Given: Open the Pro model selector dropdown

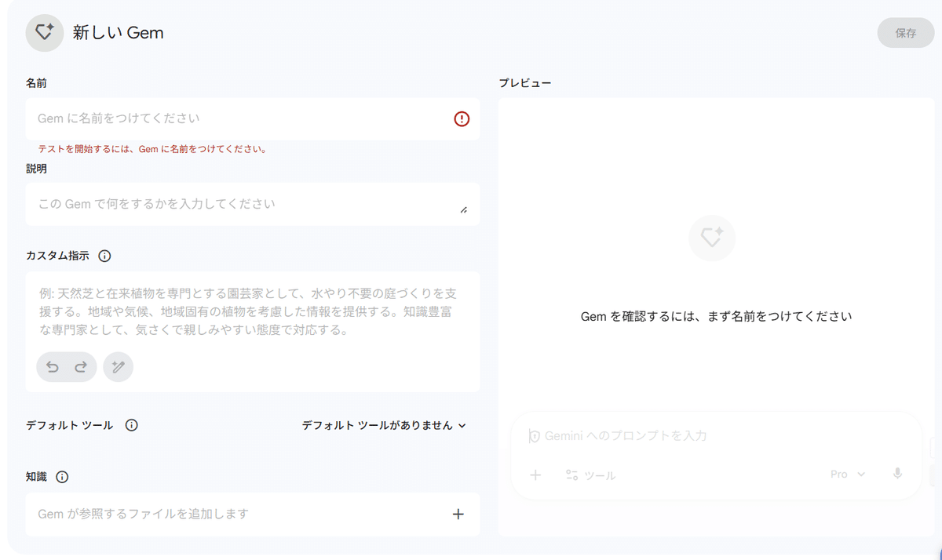Looking at the screenshot, I should point(848,475).
